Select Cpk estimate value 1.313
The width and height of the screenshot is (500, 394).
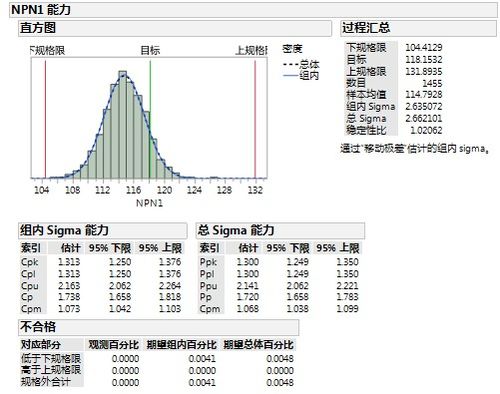[69, 262]
